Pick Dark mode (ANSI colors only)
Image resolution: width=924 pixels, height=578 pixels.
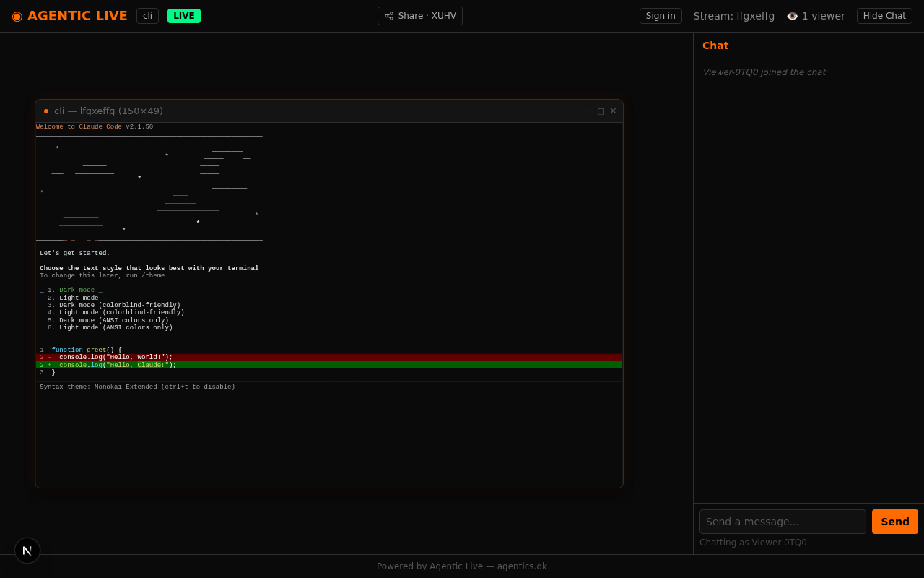pyautogui.click(x=113, y=321)
